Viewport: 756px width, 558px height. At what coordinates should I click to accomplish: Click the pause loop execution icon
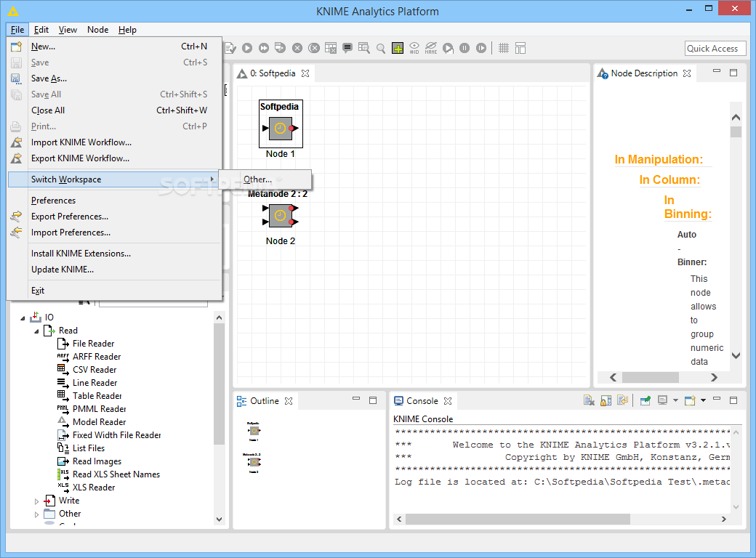tap(465, 48)
